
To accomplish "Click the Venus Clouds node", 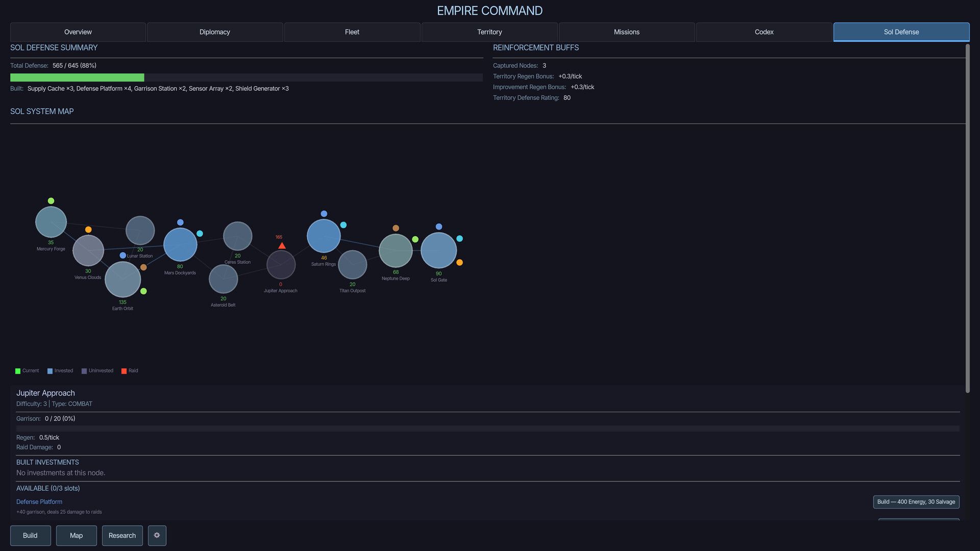I will [88, 251].
